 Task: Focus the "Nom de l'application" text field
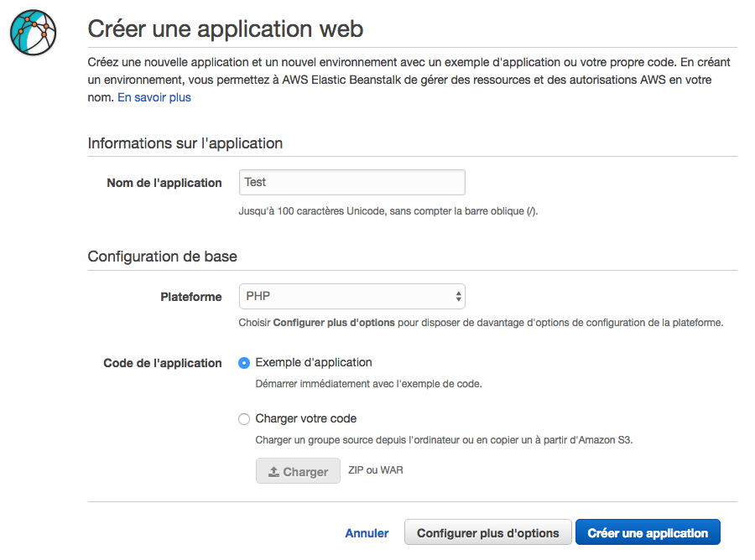click(351, 183)
